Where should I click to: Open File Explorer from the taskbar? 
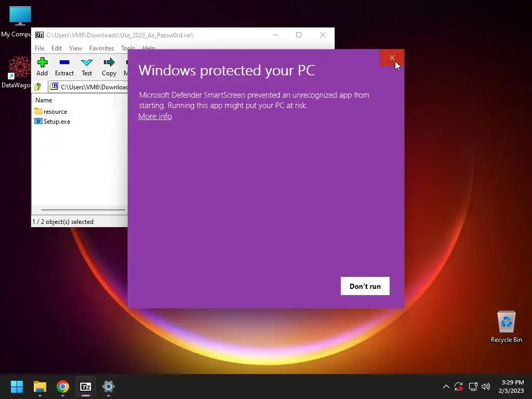coord(39,387)
